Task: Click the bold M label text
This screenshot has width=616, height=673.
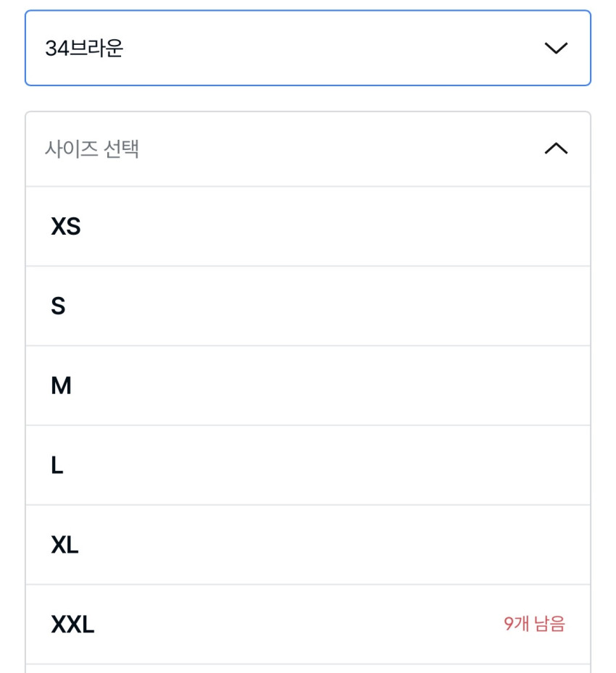Action: pyautogui.click(x=61, y=386)
